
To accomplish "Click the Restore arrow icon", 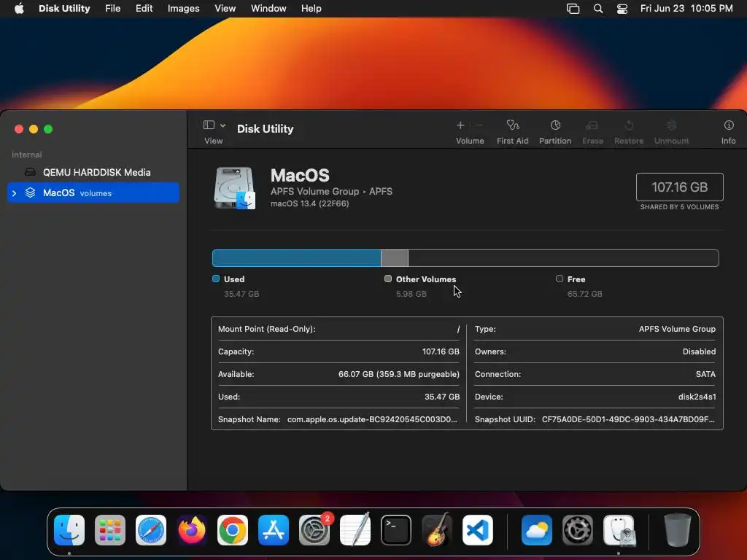I will tap(629, 125).
